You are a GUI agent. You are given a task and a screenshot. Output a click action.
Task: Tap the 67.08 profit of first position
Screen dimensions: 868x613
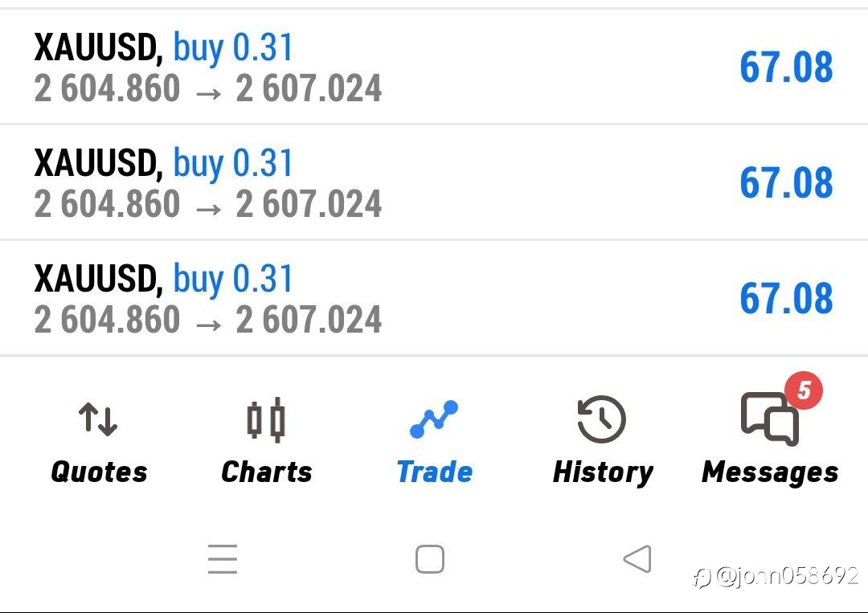pyautogui.click(x=786, y=67)
